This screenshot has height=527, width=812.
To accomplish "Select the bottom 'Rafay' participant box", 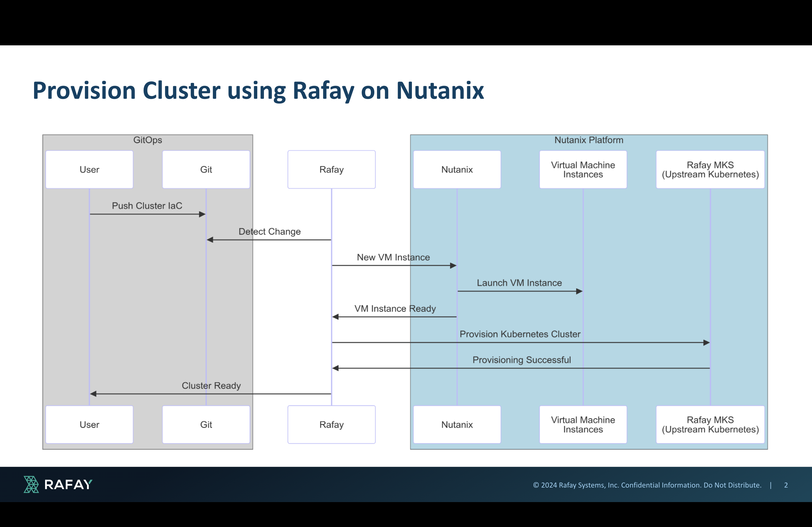I will coord(332,424).
